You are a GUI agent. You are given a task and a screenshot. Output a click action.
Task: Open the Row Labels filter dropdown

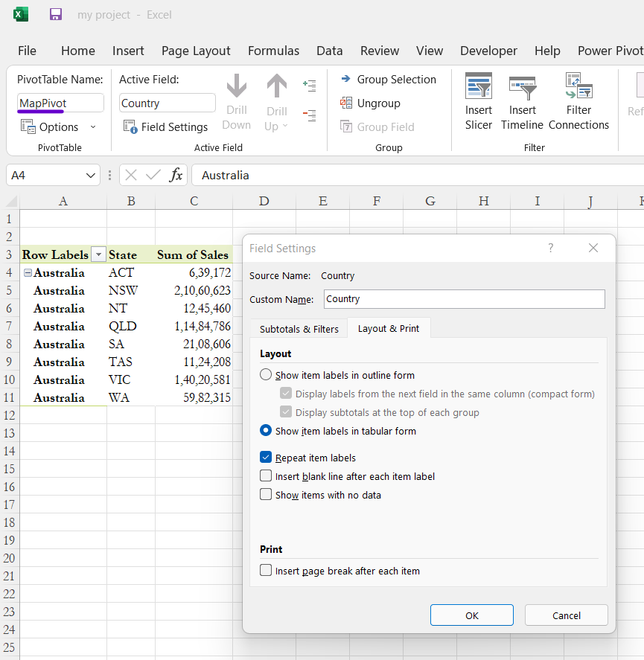[98, 254]
